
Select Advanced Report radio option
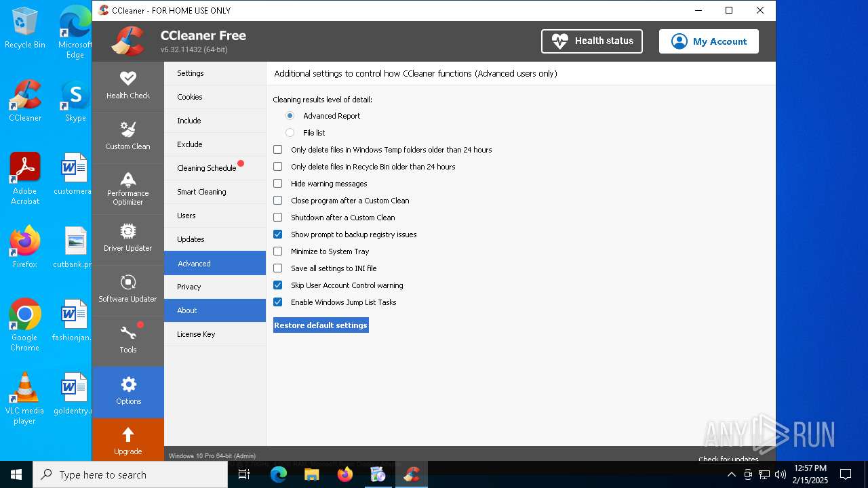290,116
